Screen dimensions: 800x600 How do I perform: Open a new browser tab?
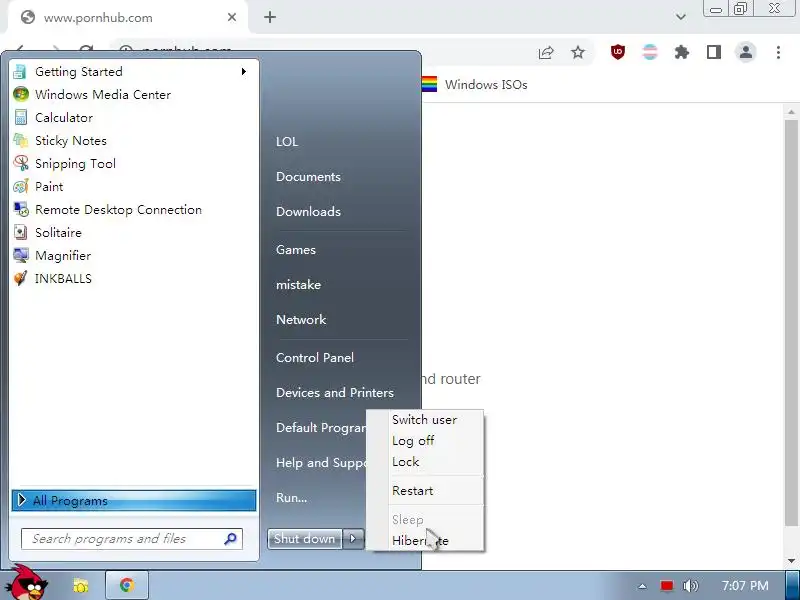pos(270,17)
